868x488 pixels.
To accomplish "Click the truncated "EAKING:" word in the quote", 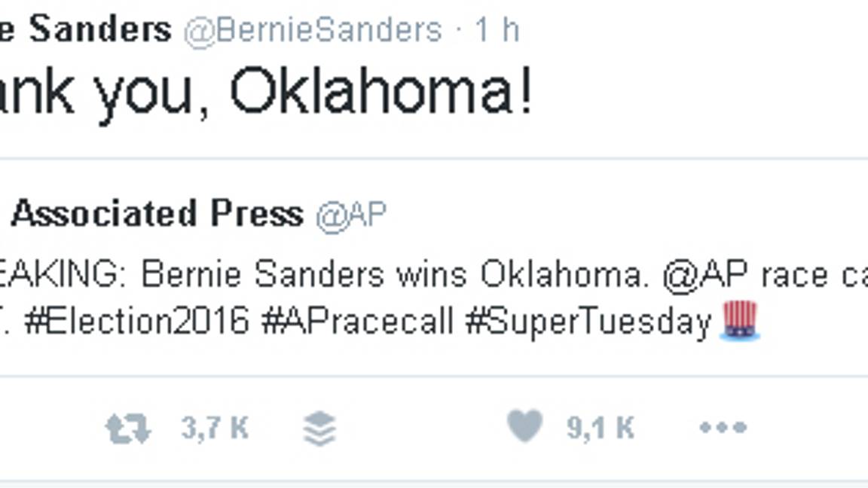I will (63, 276).
